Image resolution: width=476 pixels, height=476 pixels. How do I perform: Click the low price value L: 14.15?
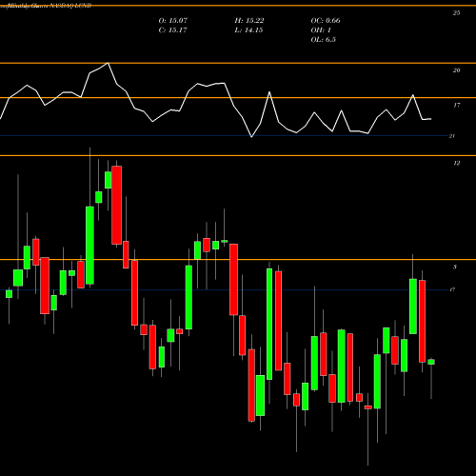pyautogui.click(x=248, y=30)
